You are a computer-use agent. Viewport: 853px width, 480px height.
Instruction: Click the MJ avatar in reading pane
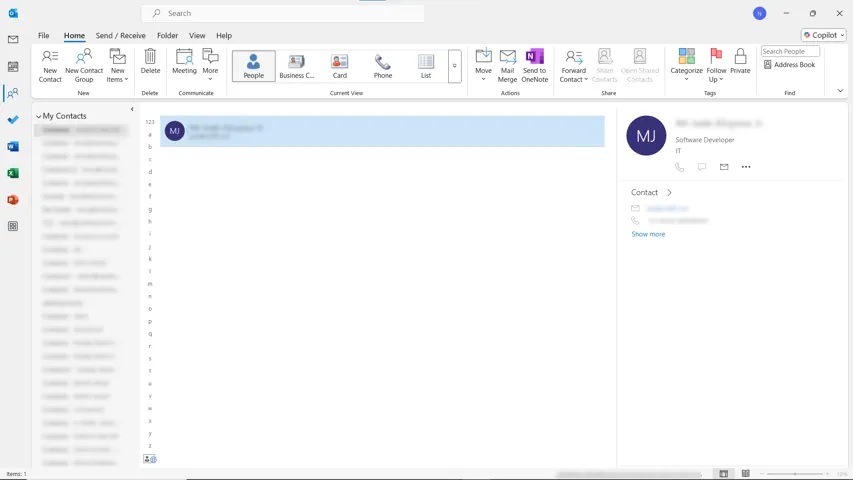[646, 136]
